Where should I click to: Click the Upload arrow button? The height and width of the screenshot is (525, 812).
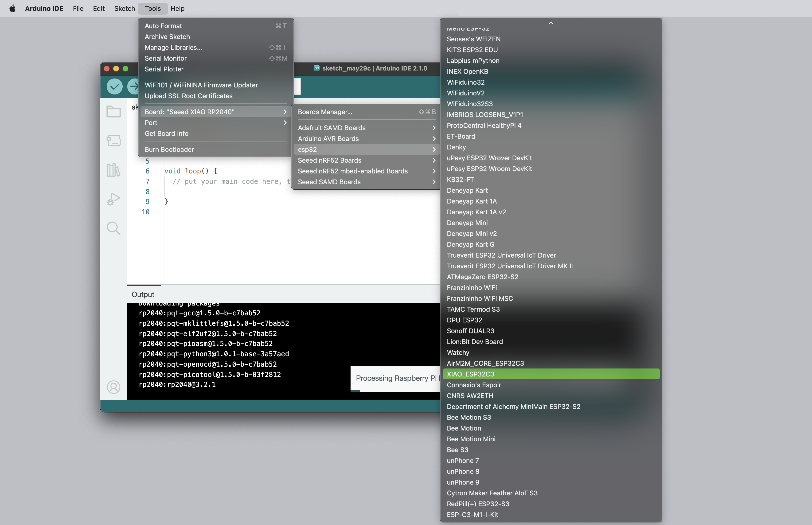(x=133, y=86)
